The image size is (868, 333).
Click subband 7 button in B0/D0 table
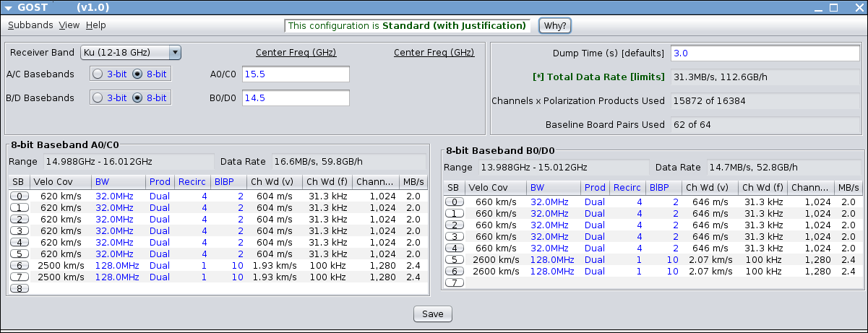pos(454,282)
